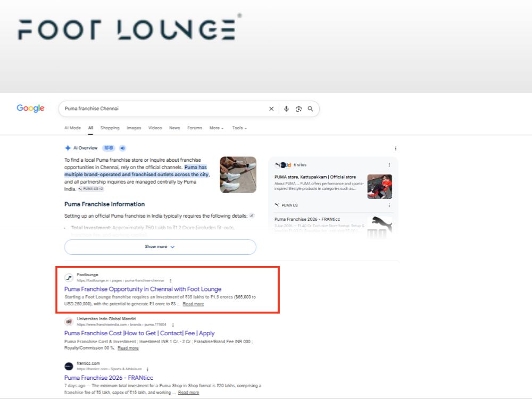
Task: Open Puma Franchise Opportunity in Chennai link
Action: point(143,289)
